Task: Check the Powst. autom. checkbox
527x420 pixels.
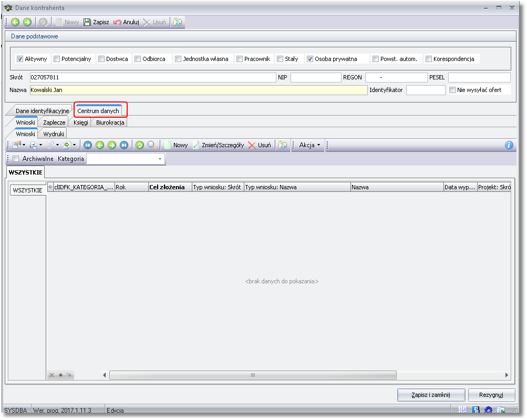Action: 376,59
